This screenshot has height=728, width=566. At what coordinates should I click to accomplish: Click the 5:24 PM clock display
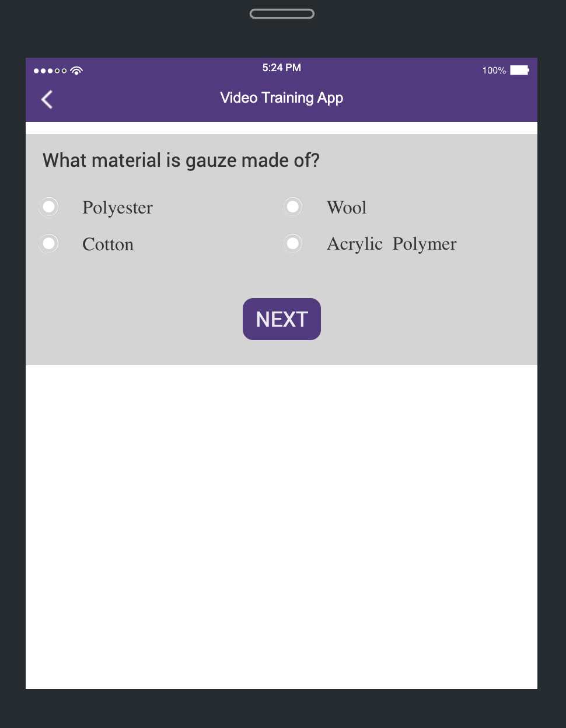281,68
